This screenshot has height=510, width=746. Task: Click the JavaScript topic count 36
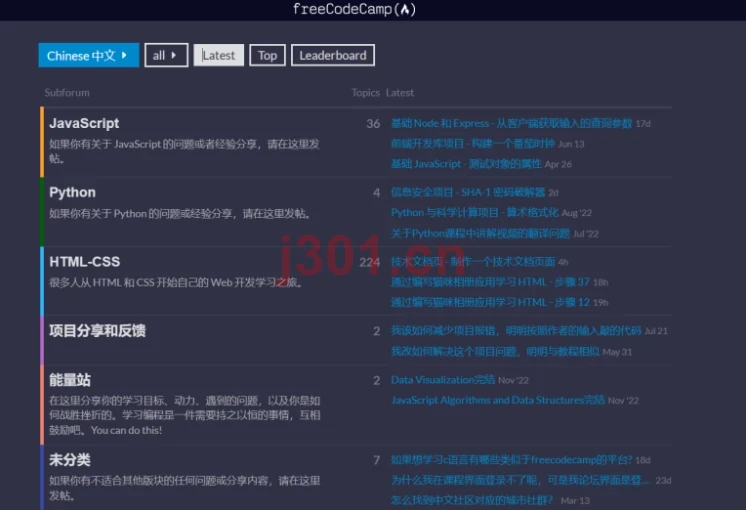(373, 124)
